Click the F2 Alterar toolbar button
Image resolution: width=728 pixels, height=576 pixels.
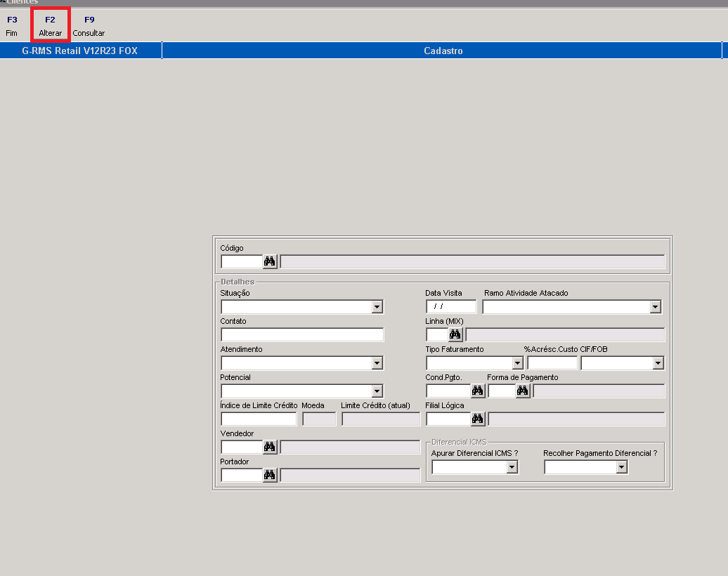coord(50,26)
